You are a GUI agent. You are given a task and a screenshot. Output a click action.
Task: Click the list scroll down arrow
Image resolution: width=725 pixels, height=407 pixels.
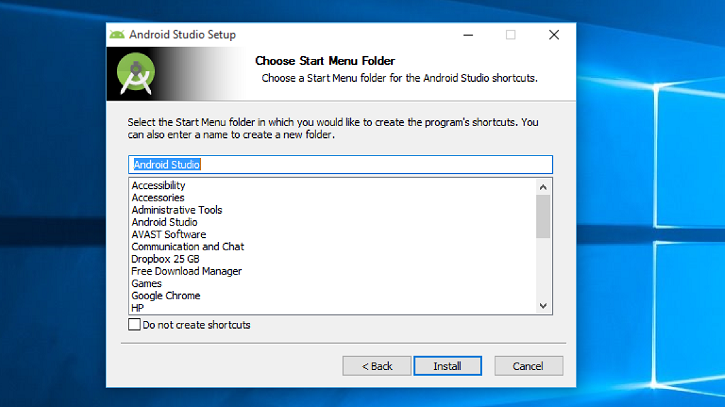click(x=543, y=306)
